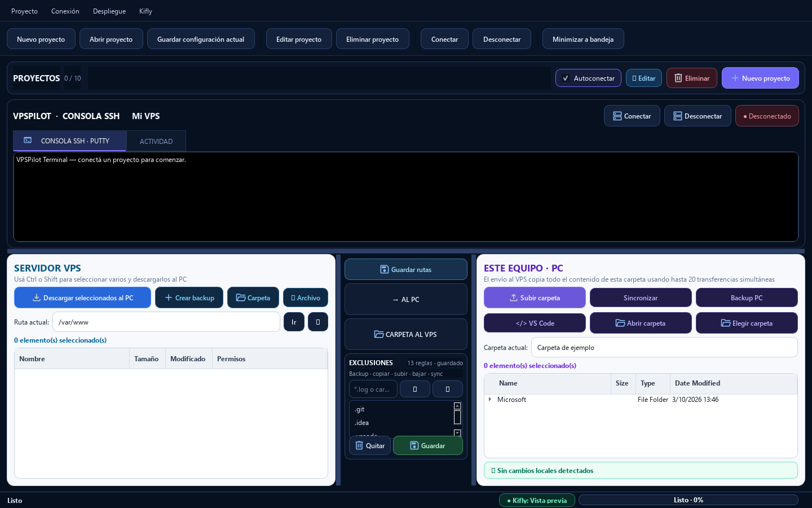The width and height of the screenshot is (812, 508).
Task: Click Editar proyecto in the toolbar
Action: [299, 39]
